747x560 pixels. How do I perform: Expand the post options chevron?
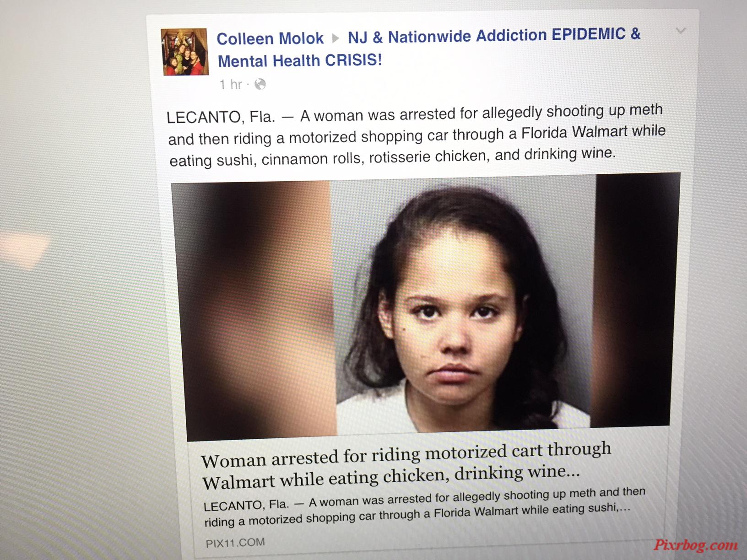click(681, 31)
